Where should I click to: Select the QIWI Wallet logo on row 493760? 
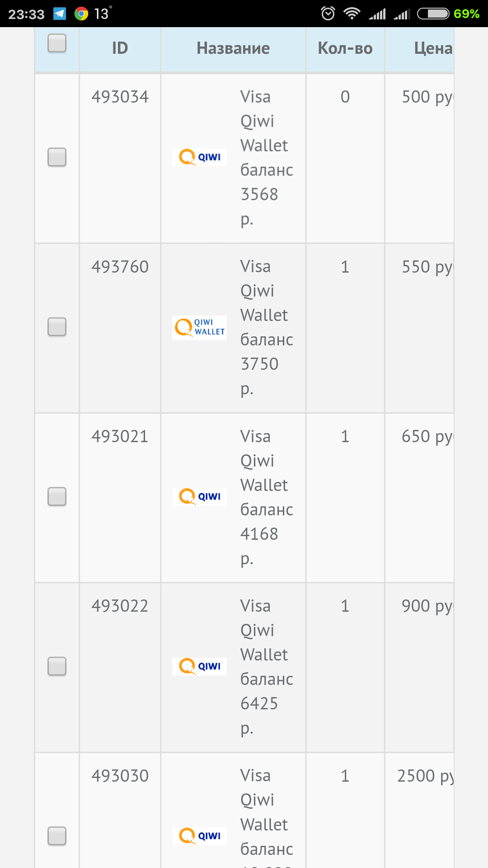(x=199, y=327)
